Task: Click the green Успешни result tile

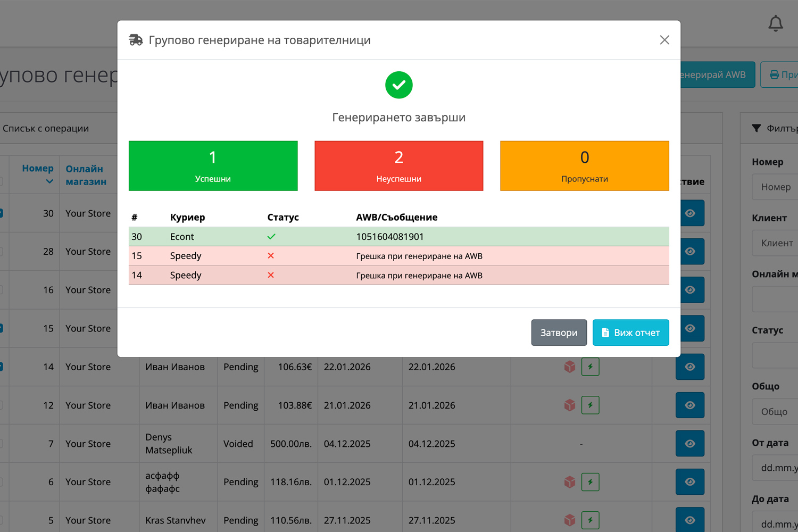Action: (x=213, y=166)
